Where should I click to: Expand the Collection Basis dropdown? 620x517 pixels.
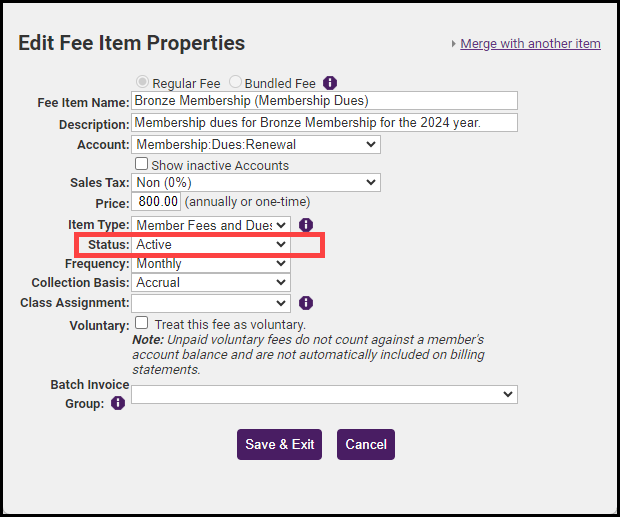pos(211,283)
